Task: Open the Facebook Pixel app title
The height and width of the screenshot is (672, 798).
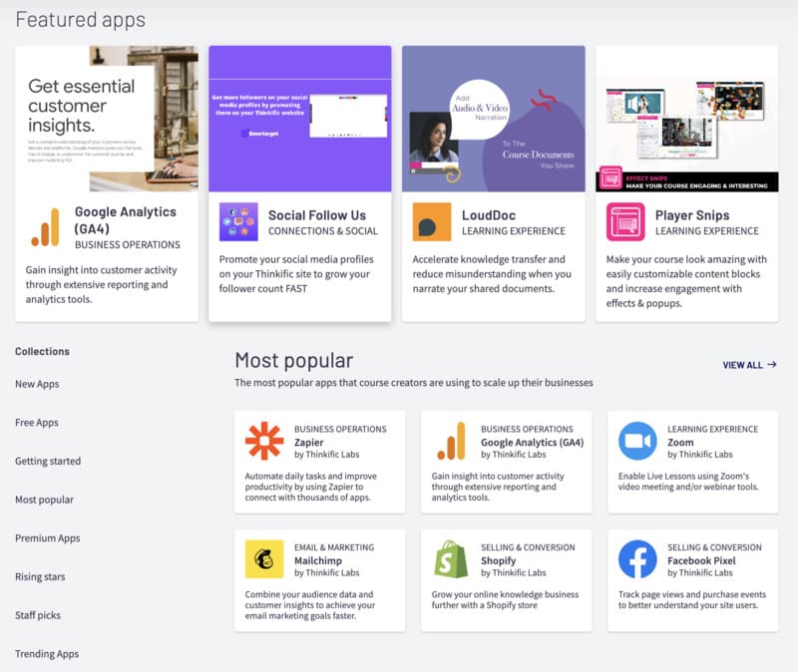Action: point(702,560)
